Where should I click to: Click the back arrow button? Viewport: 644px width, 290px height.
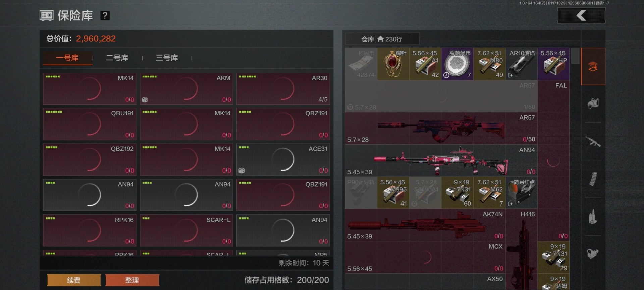[x=581, y=15]
